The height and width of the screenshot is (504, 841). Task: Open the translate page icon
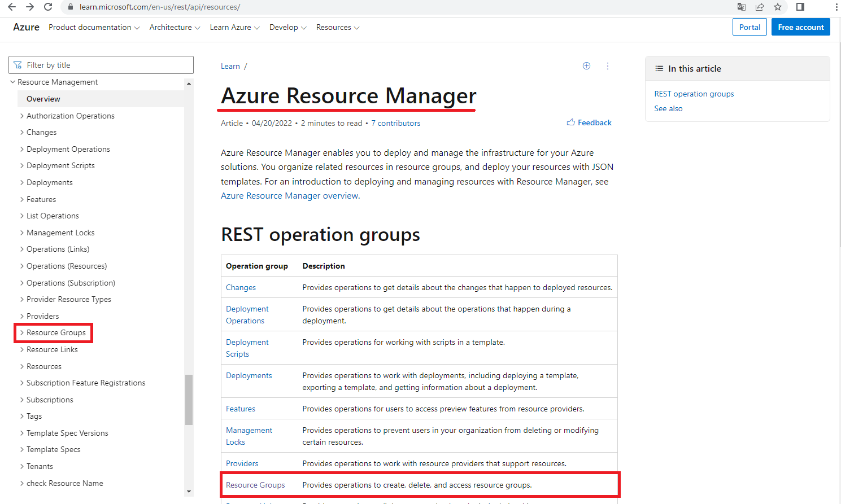point(742,7)
